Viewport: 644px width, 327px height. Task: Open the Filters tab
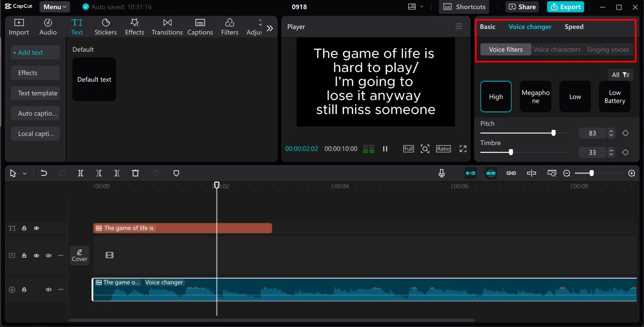pyautogui.click(x=229, y=27)
